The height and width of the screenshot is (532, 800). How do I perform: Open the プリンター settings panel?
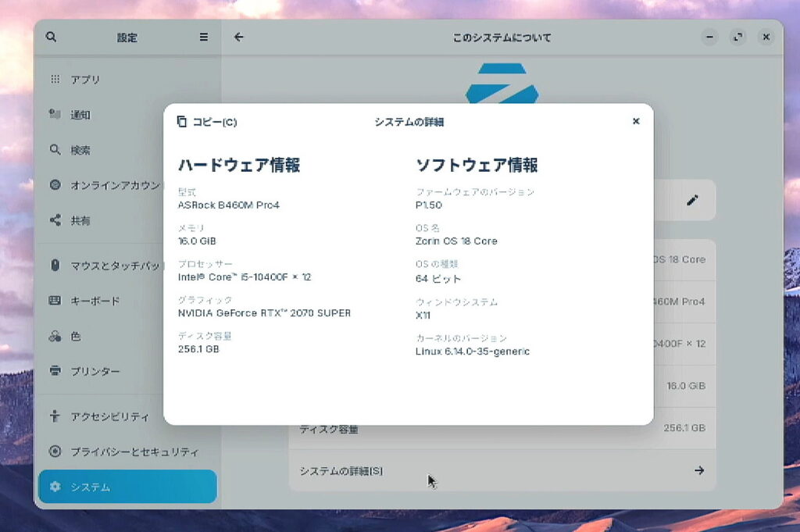[x=95, y=371]
